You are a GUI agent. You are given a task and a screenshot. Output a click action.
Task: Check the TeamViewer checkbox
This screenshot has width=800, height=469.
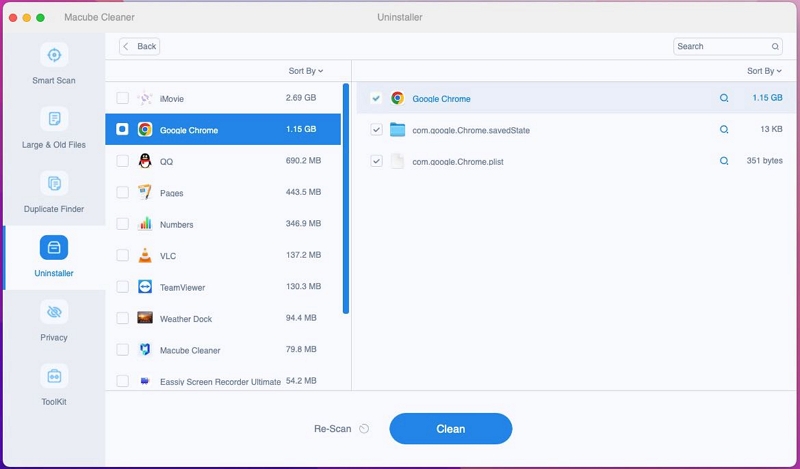pyautogui.click(x=122, y=287)
